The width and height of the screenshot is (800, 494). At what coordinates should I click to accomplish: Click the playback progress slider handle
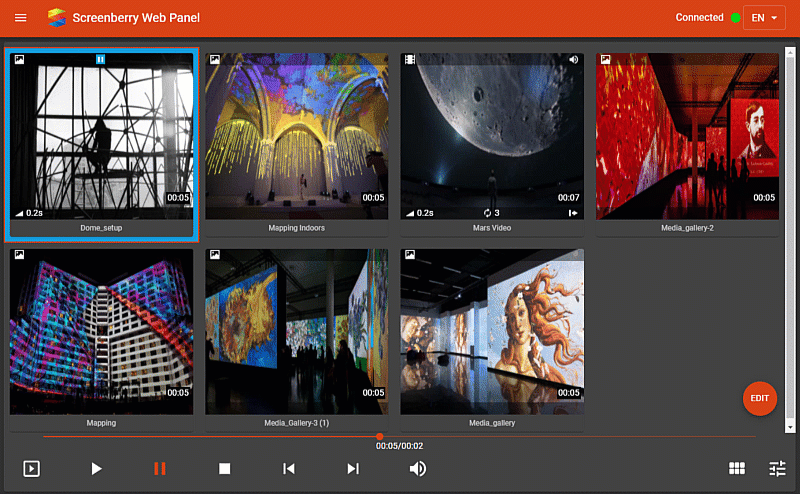pyautogui.click(x=380, y=436)
